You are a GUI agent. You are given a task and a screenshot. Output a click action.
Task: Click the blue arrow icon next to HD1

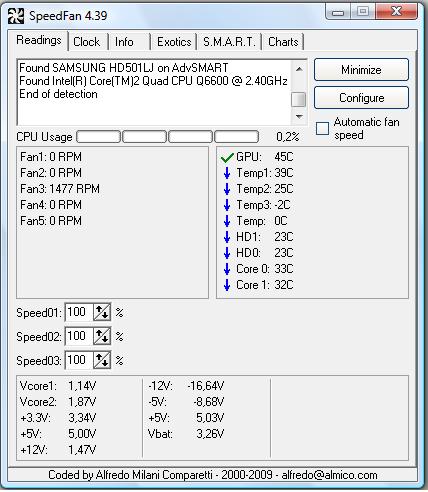pyautogui.click(x=227, y=237)
